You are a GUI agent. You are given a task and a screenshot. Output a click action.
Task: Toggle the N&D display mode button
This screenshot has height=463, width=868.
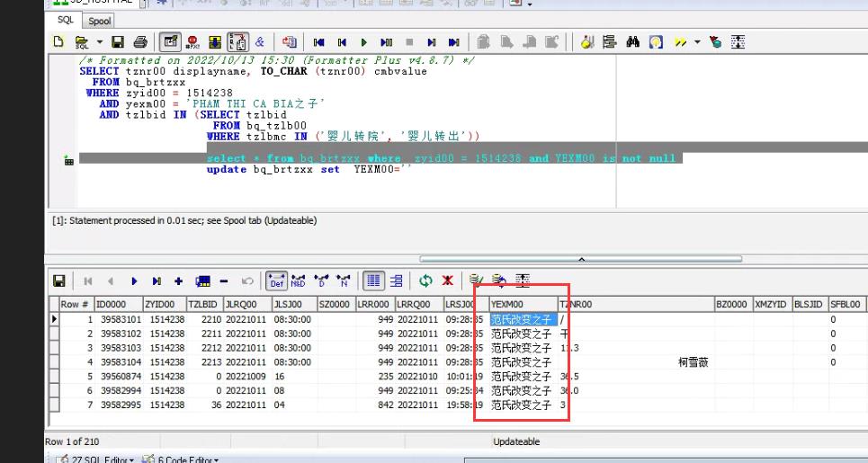[x=298, y=281]
